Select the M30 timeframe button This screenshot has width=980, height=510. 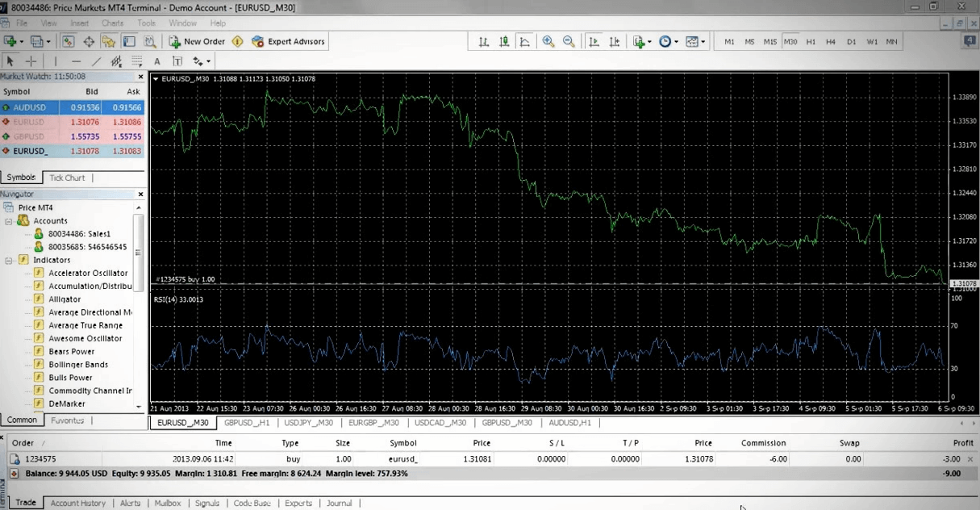790,41
